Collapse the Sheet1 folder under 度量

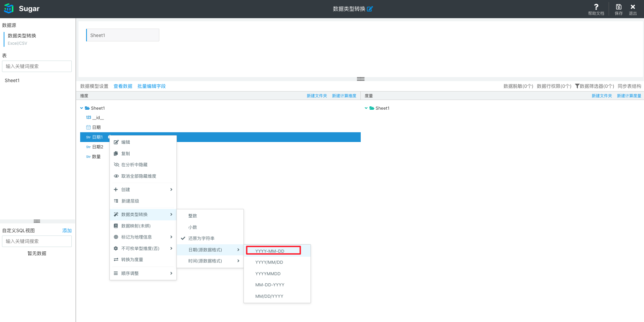click(366, 108)
